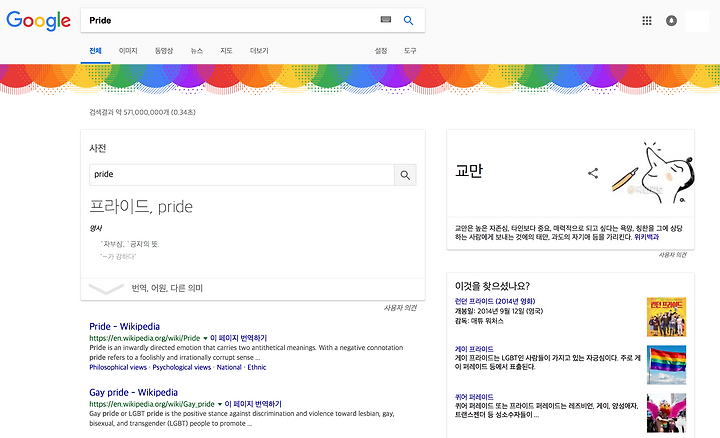Open 도구 tools menu
Screen dimensions: 720x438
click(x=410, y=51)
